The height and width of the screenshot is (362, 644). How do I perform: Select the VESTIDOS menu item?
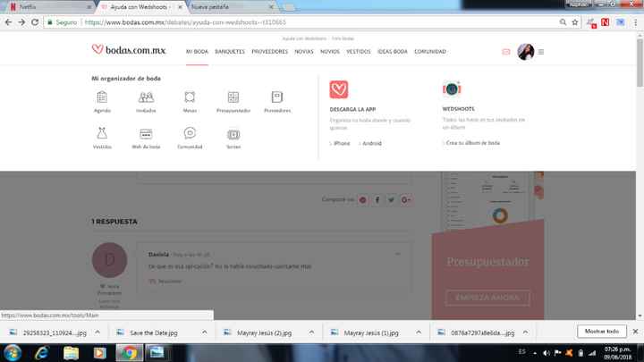click(x=358, y=52)
